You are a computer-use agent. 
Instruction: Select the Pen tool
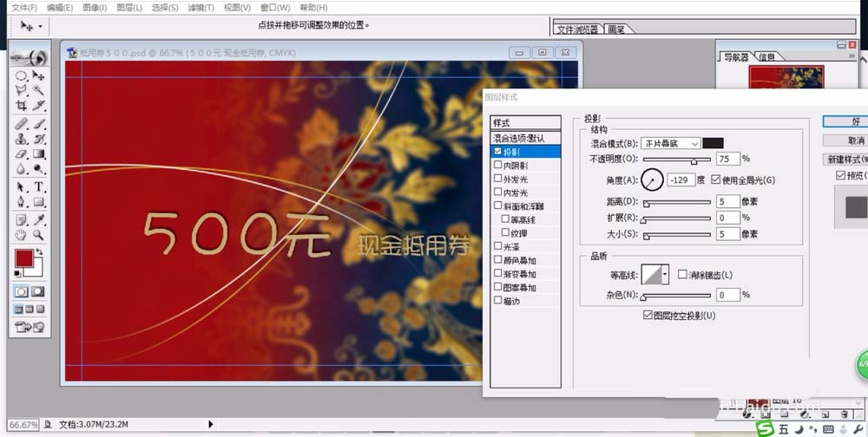[x=21, y=203]
